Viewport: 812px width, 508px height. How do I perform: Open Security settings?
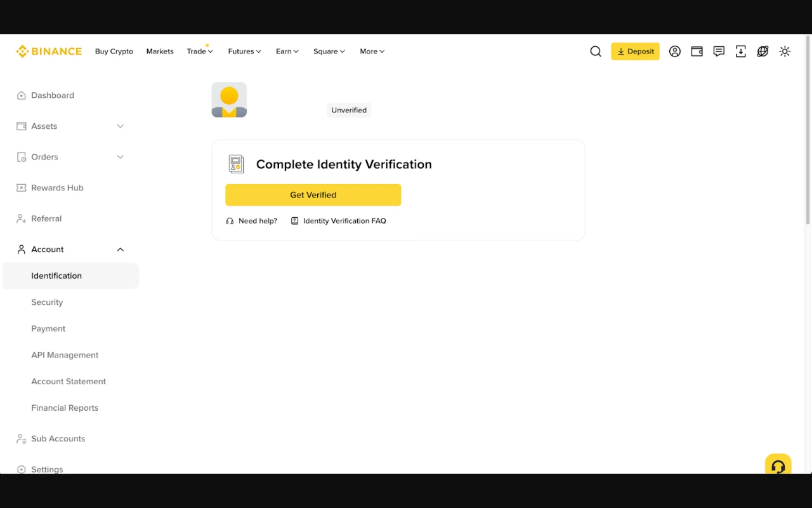click(47, 302)
